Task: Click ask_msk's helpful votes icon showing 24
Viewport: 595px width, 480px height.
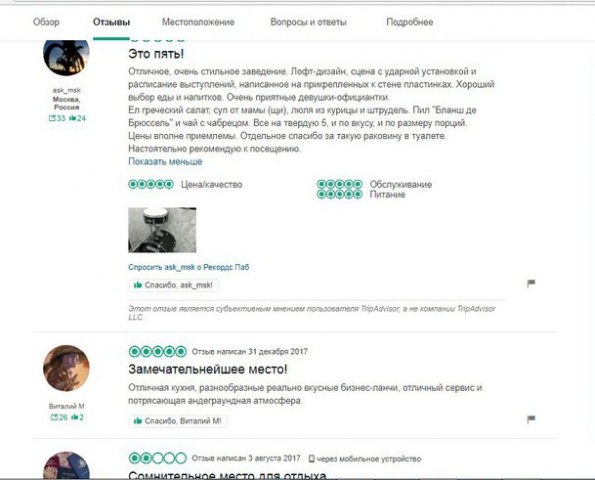Action: pos(72,118)
